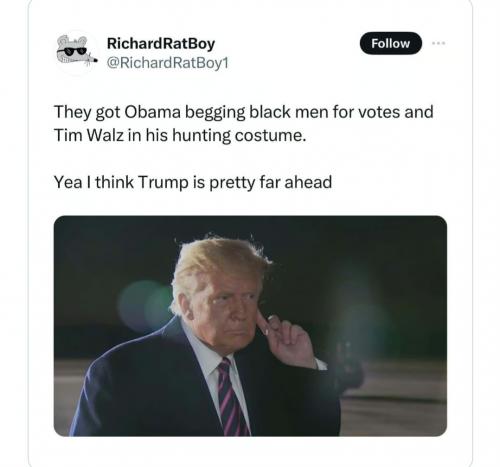Click the blank area below the photo

point(250,452)
